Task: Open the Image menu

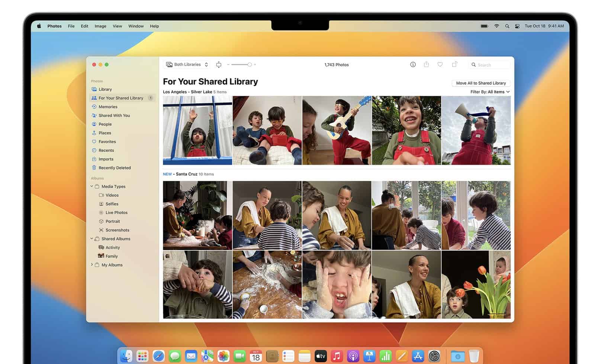Action: tap(100, 26)
